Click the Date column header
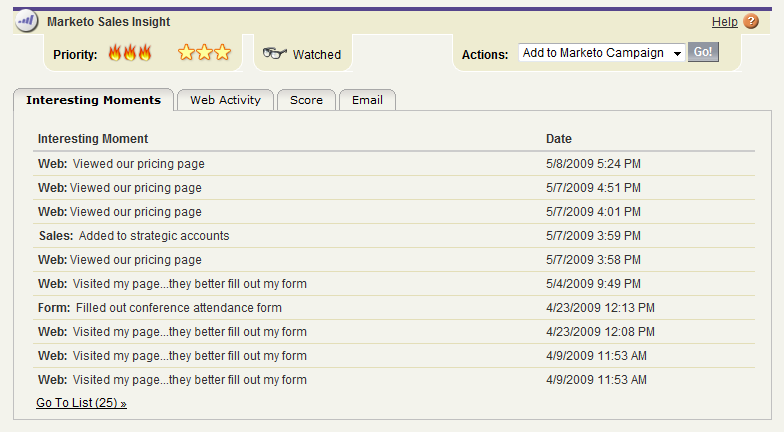This screenshot has height=432, width=784. coord(559,139)
